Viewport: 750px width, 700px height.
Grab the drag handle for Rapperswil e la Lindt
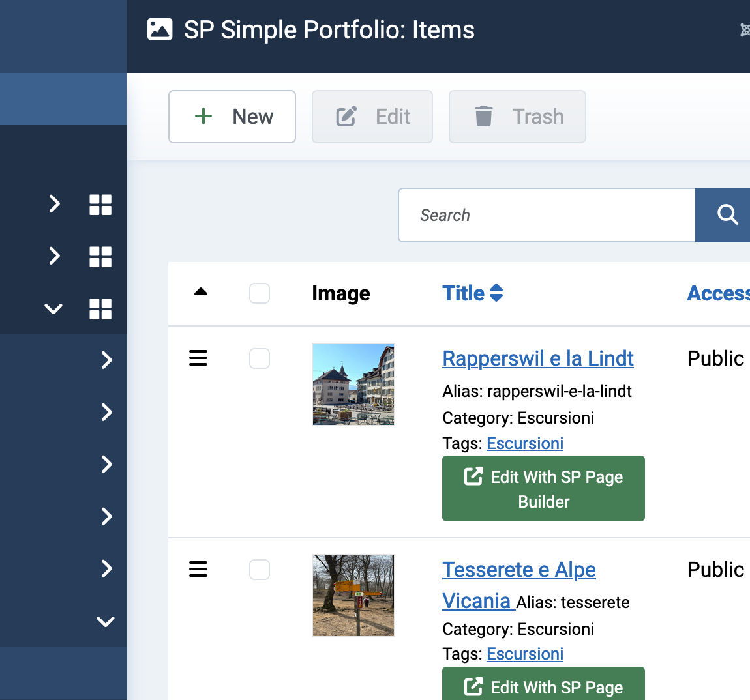tap(198, 358)
